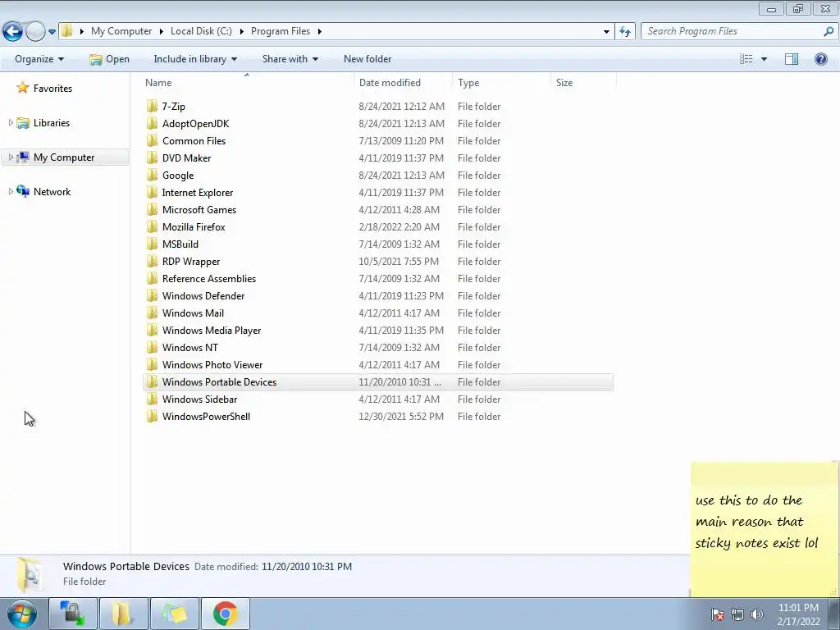840x630 pixels.
Task: Open the volume speaker tray icon
Action: (757, 614)
